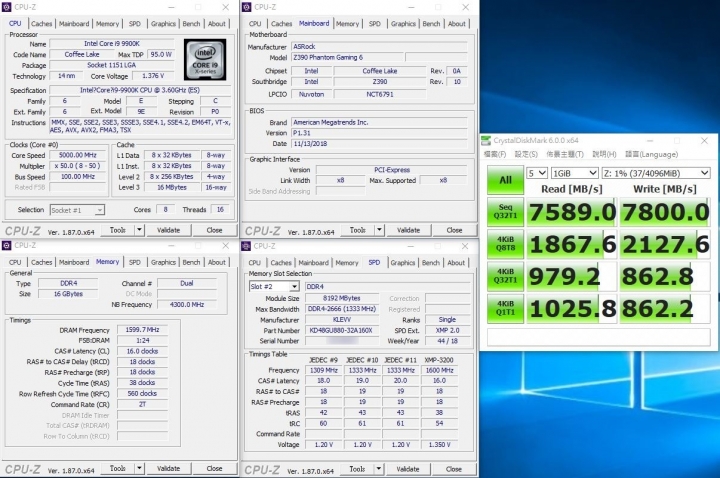Viewport: 720px width, 478px height.
Task: Click the Core Voltage 1.376 V value
Action: 153,76
